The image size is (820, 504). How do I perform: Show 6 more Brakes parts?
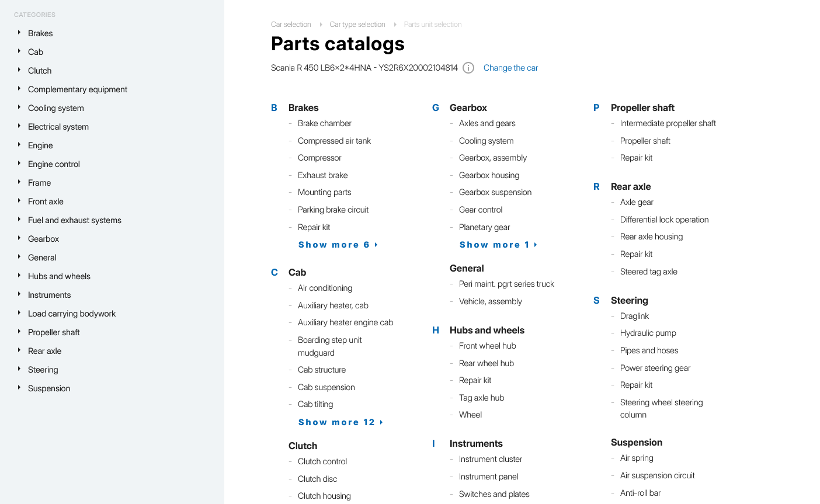coord(338,245)
